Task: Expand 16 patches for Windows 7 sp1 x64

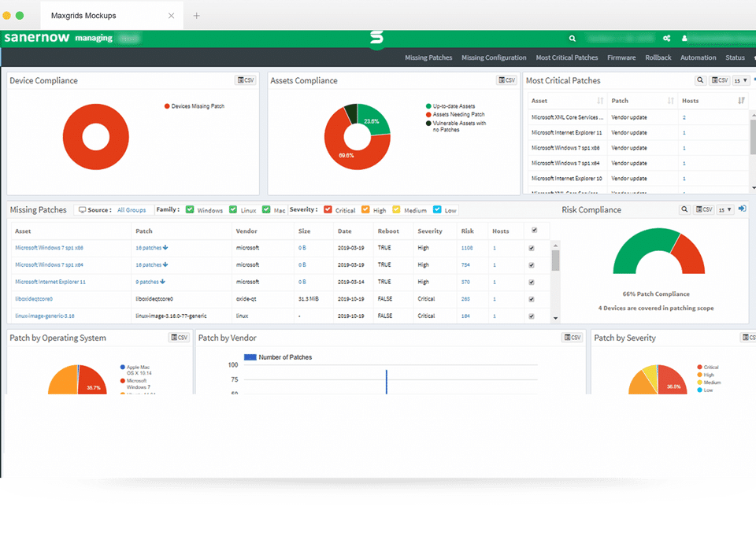Action: click(151, 264)
